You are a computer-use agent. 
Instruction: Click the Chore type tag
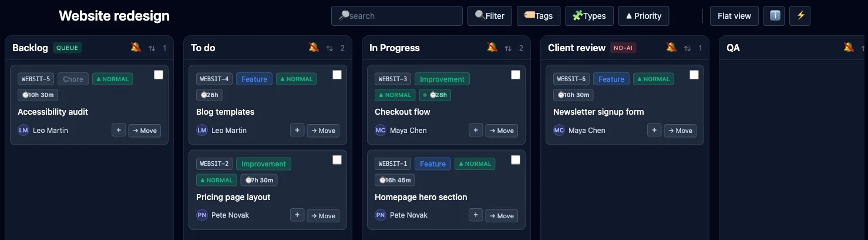coord(73,79)
